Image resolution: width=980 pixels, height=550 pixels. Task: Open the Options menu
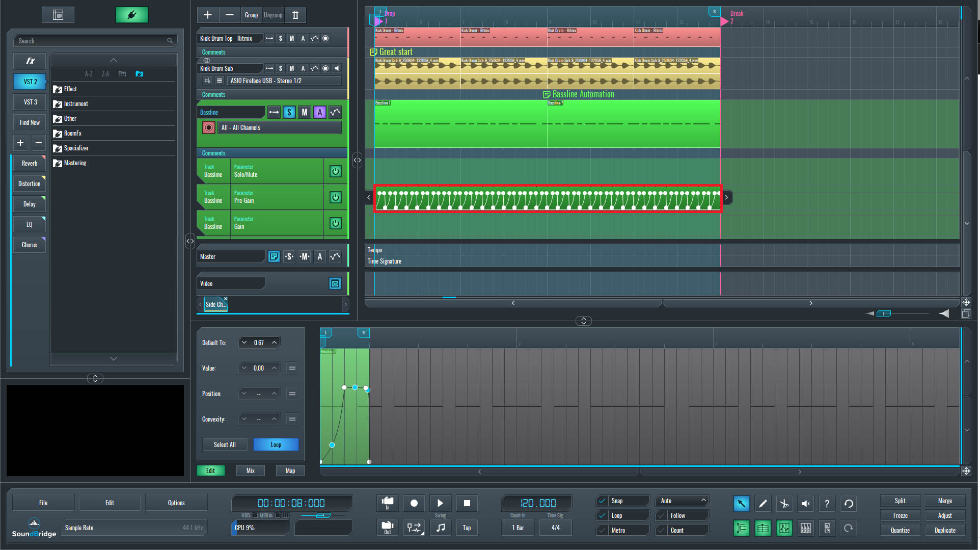point(176,503)
